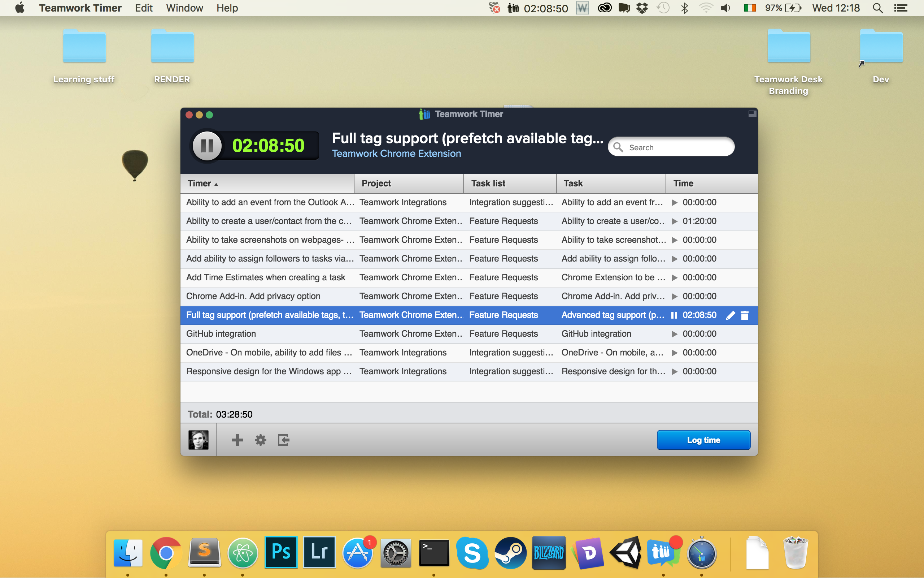Sort by the Project column header
924x578 pixels.
click(409, 184)
